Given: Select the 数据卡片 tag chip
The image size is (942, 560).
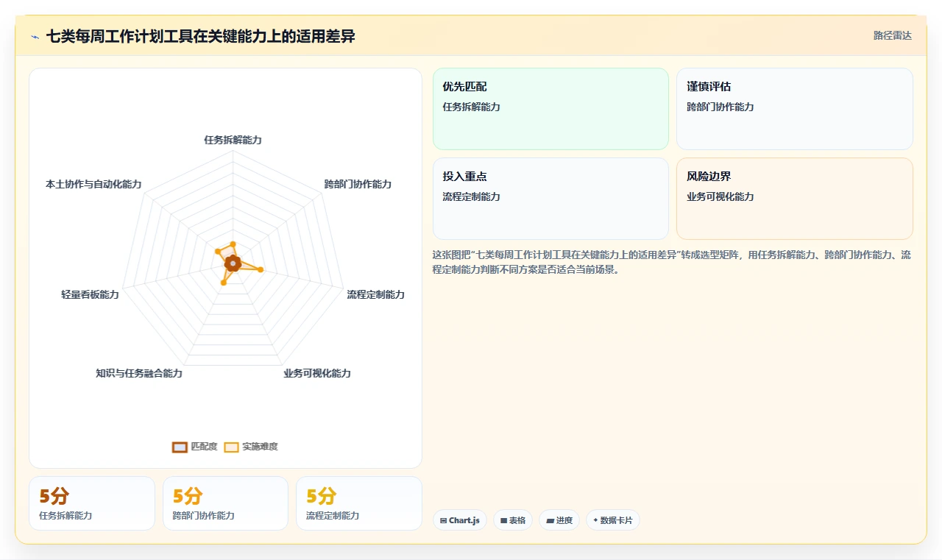Looking at the screenshot, I should coord(613,520).
